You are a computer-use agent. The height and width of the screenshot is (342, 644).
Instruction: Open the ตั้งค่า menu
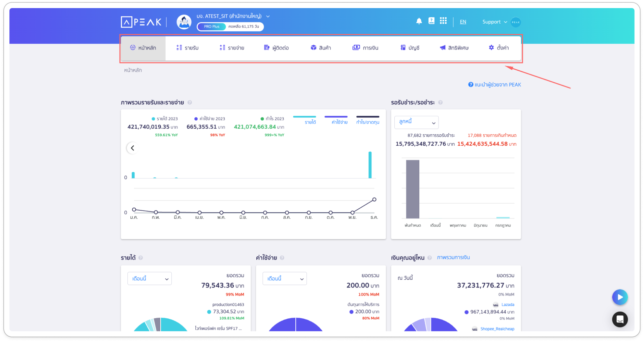499,48
